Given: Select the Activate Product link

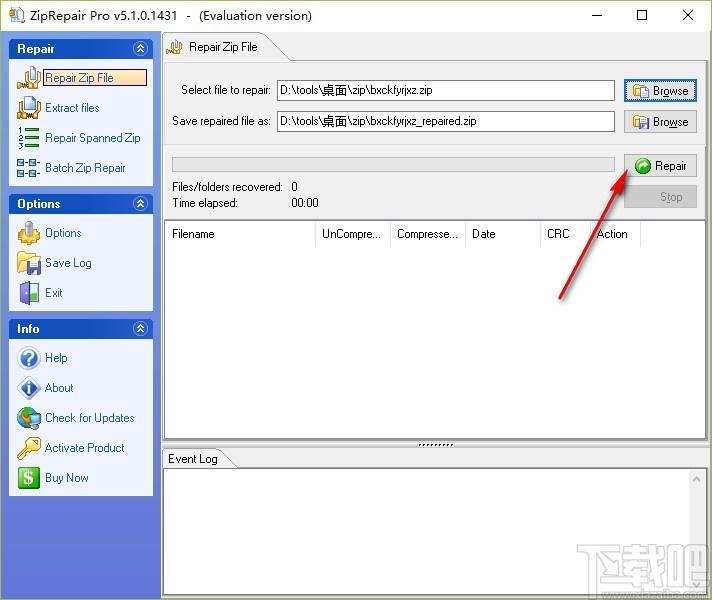Looking at the screenshot, I should [x=84, y=448].
